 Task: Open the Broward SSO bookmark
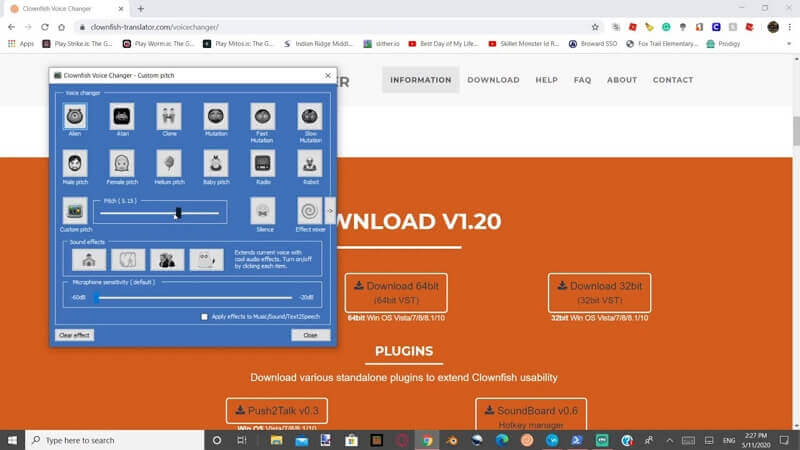(x=593, y=44)
